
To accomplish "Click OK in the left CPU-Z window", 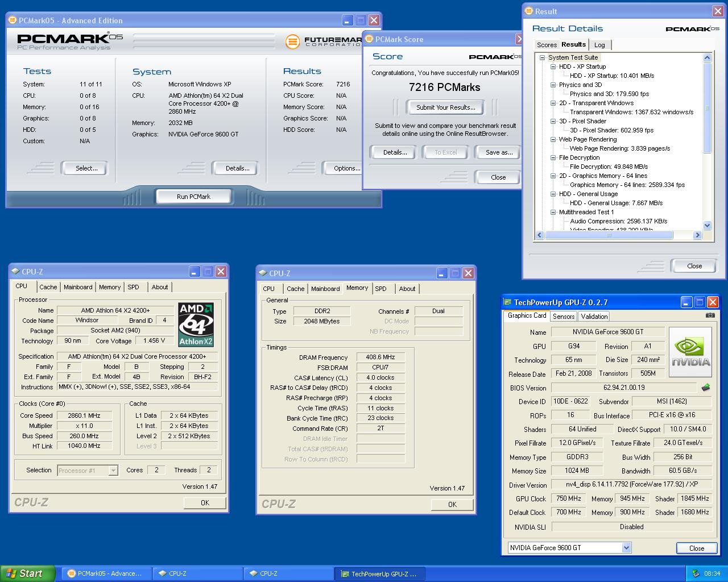I will pyautogui.click(x=205, y=503).
